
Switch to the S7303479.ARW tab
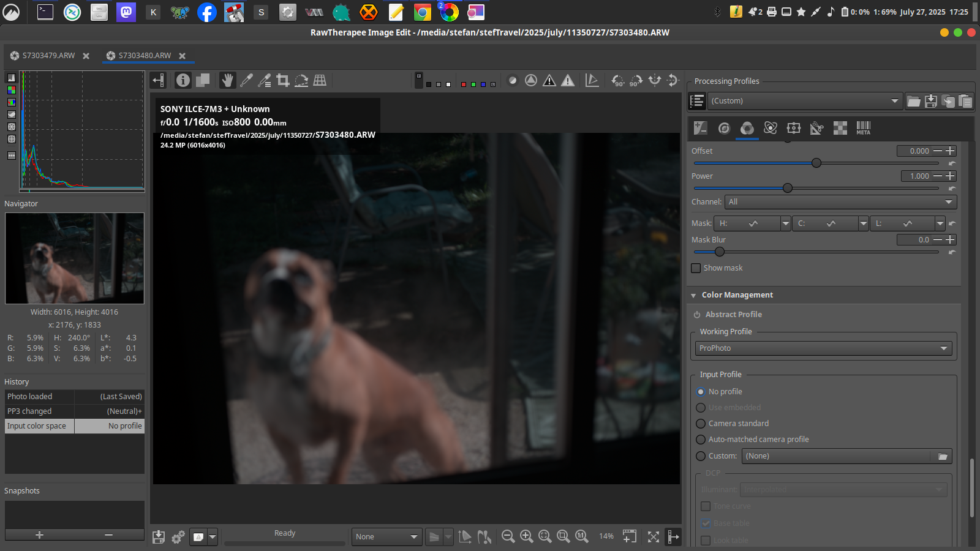point(48,56)
